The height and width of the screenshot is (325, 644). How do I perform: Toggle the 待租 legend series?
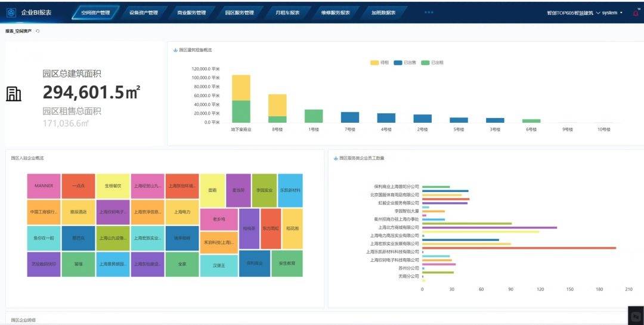click(x=380, y=62)
